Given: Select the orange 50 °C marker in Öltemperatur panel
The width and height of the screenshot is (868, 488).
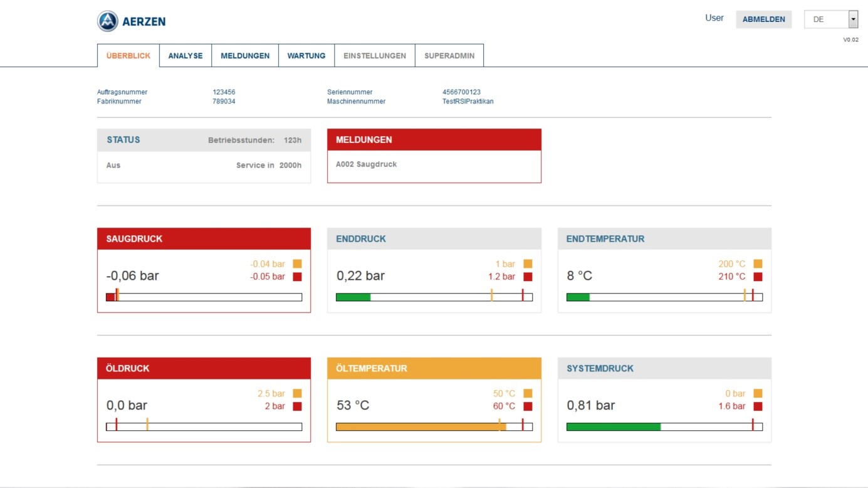Looking at the screenshot, I should (x=528, y=393).
